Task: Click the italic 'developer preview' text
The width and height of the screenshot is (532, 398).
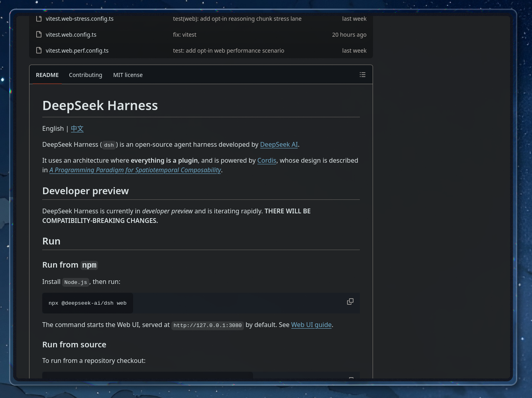Action: 167,211
